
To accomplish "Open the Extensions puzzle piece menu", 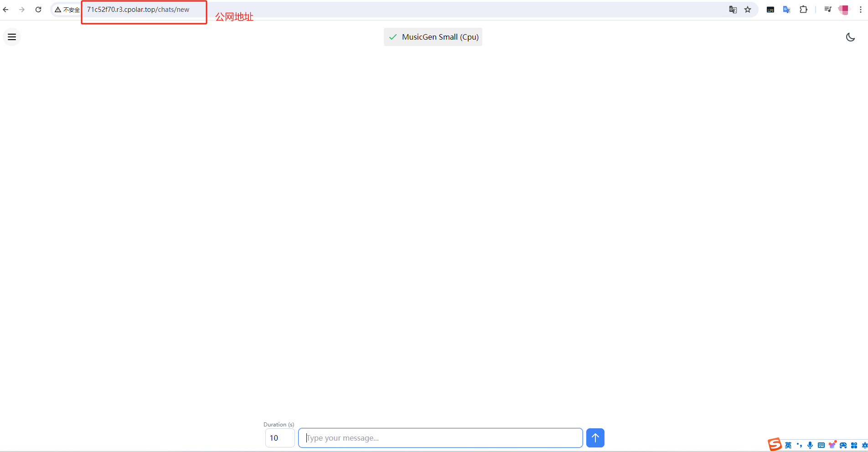I will pyautogui.click(x=803, y=10).
